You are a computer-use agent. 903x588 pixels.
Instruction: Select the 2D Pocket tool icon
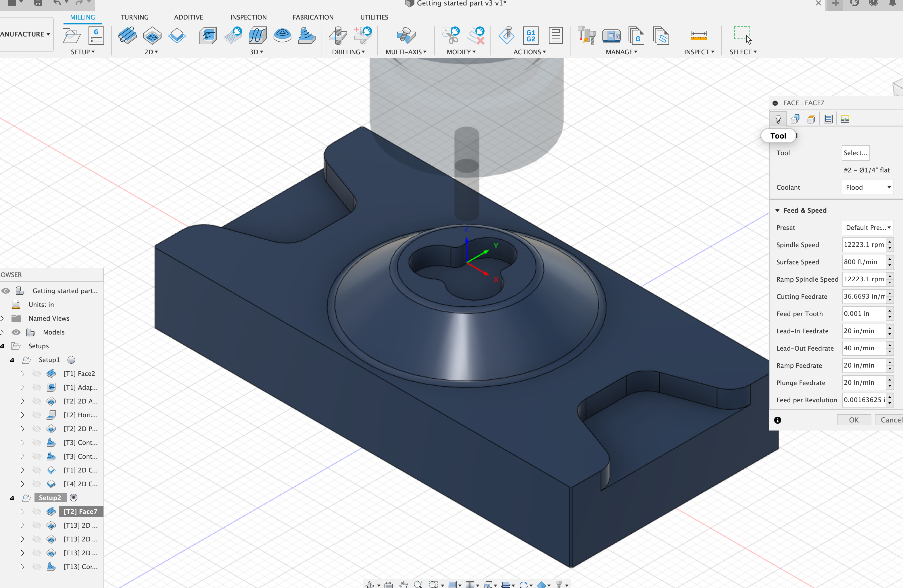152,36
